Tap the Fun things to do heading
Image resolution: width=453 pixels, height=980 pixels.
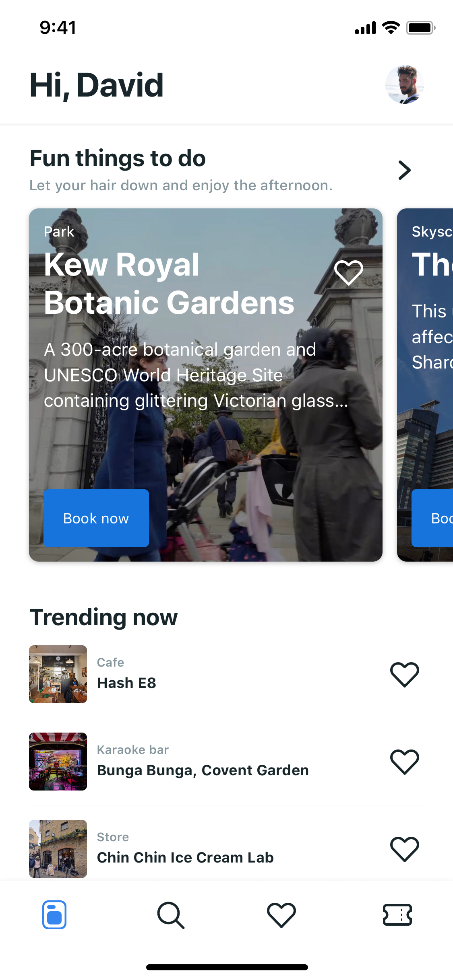[118, 158]
